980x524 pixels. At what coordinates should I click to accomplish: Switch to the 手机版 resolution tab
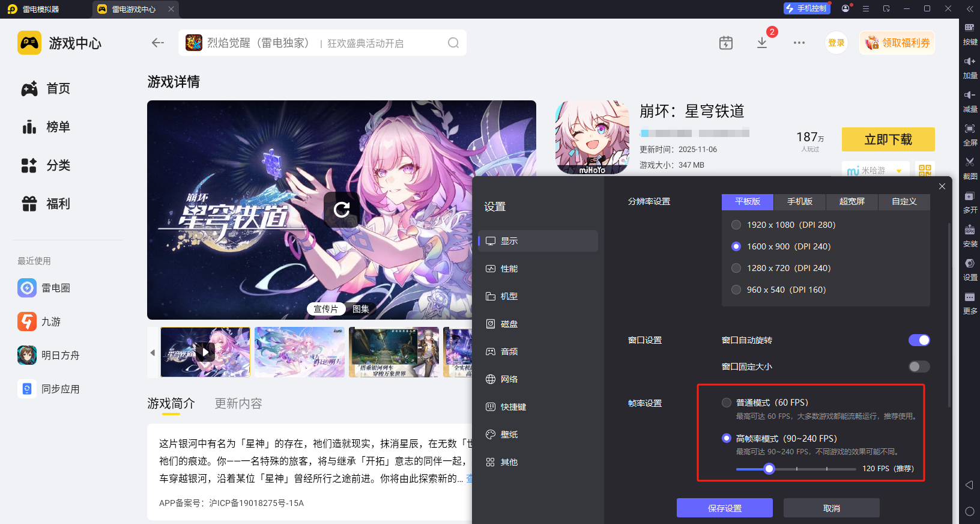coord(800,201)
